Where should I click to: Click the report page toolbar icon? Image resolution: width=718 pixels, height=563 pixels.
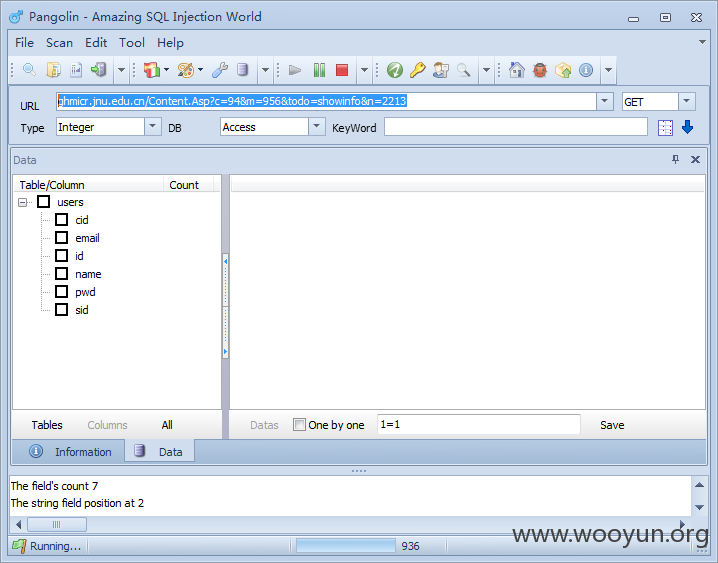pos(76,70)
